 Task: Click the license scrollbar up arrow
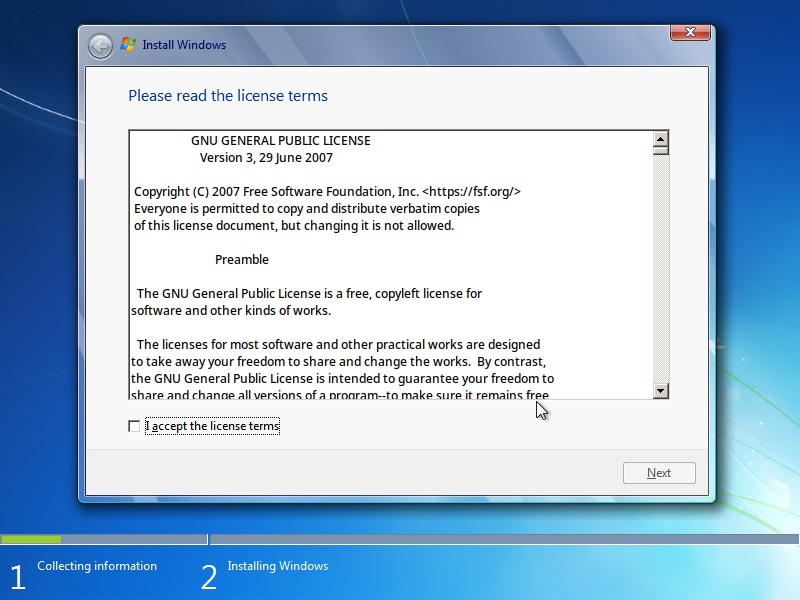coord(660,140)
